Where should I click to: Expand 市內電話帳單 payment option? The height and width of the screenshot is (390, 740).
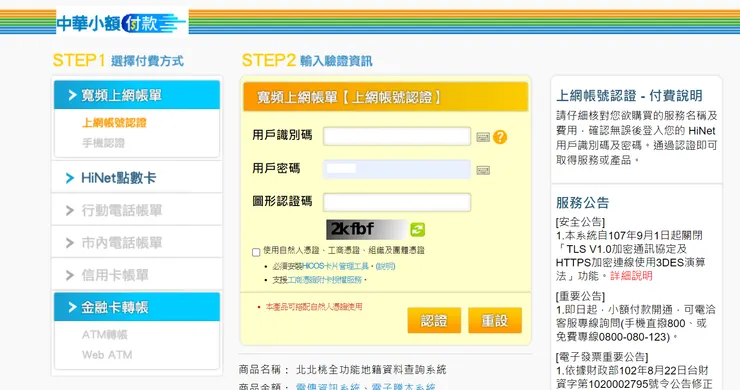pyautogui.click(x=137, y=243)
